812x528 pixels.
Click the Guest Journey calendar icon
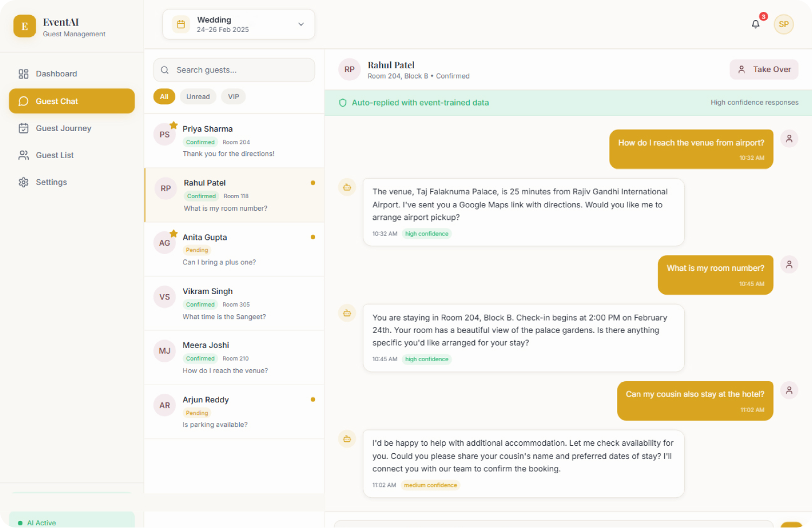click(x=23, y=128)
